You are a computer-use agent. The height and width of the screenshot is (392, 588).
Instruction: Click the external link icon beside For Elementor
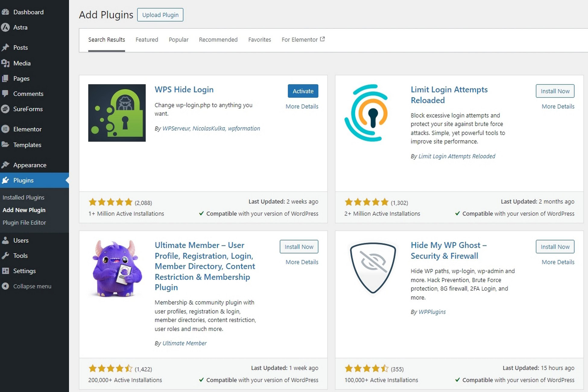coord(322,39)
